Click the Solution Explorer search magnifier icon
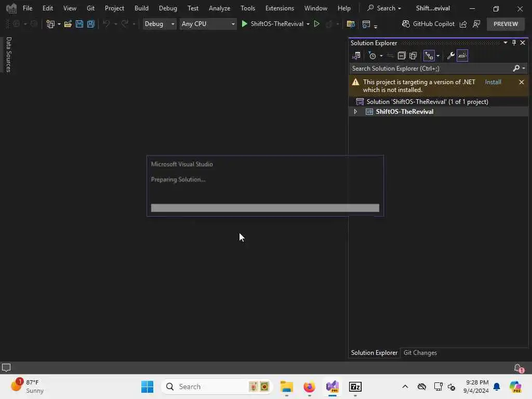 (x=516, y=69)
